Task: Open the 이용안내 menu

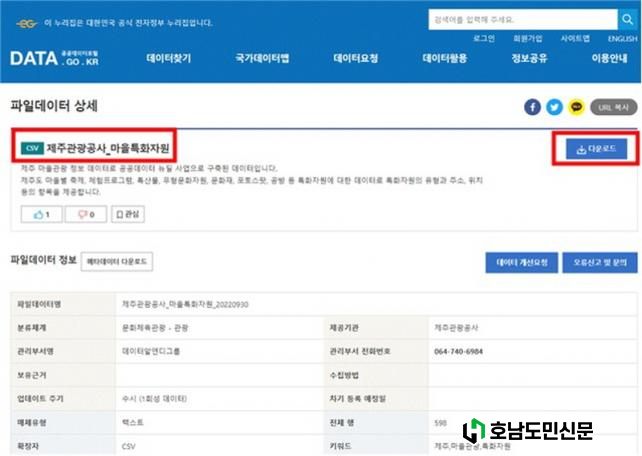Action: coord(609,58)
